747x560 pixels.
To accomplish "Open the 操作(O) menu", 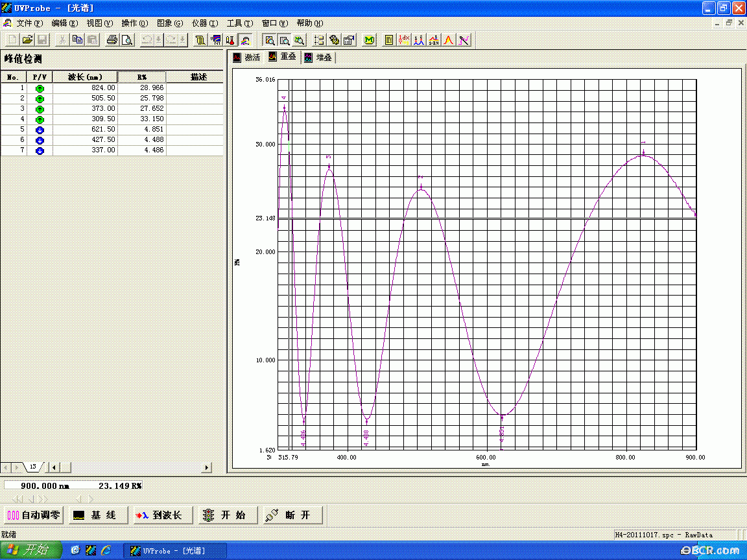I will (135, 23).
